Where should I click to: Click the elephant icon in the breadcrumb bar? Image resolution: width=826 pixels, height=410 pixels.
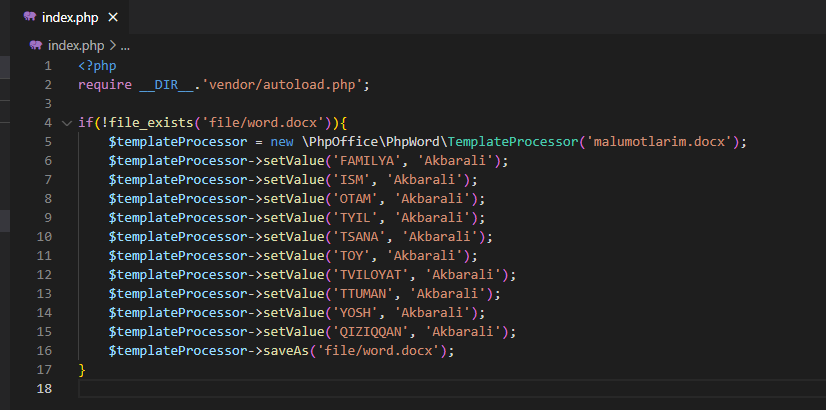tap(36, 45)
